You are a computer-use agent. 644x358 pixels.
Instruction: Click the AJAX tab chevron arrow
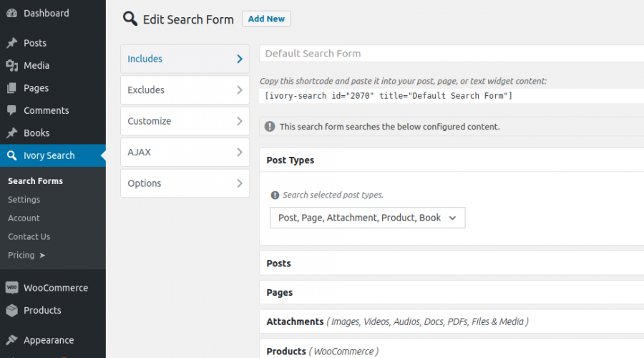click(240, 152)
